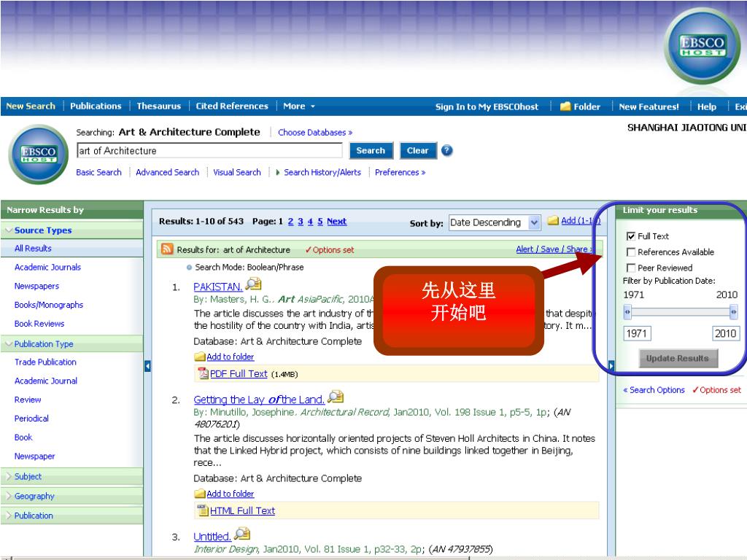The width and height of the screenshot is (747, 560).
Task: Click New Features! in the top bar
Action: click(649, 106)
